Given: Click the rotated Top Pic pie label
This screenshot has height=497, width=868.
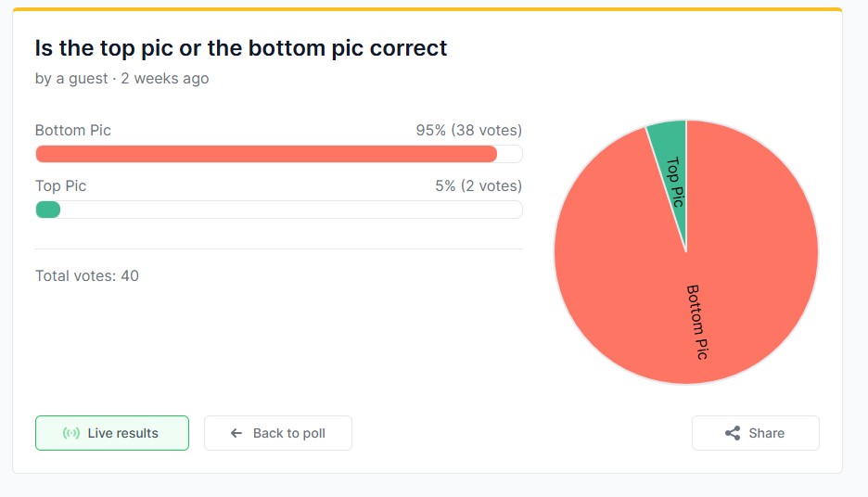Looking at the screenshot, I should (x=675, y=182).
